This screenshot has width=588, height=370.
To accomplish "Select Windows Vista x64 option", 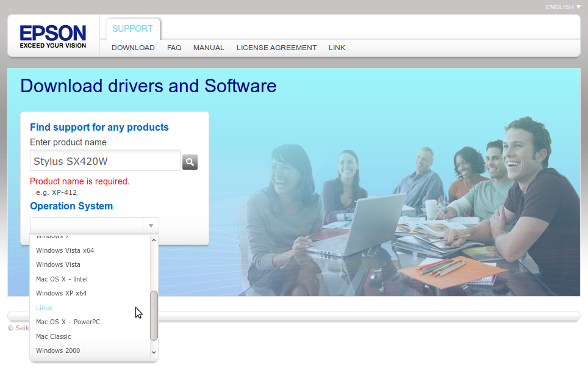I will (65, 250).
